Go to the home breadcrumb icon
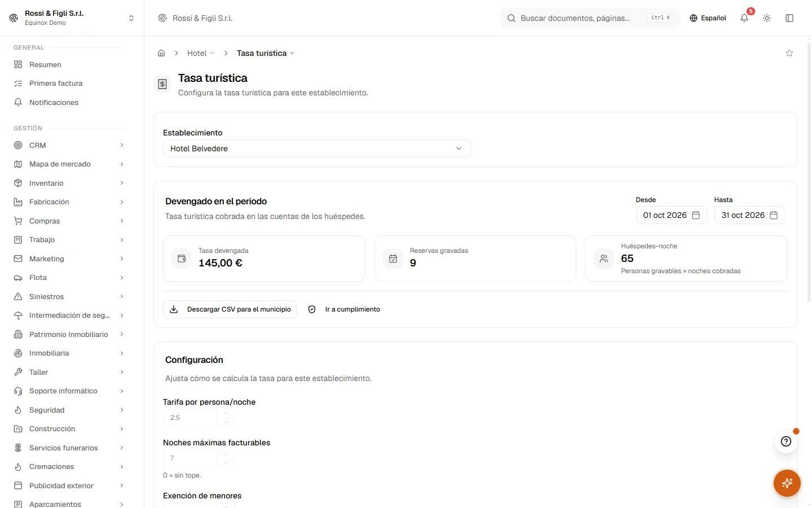The width and height of the screenshot is (812, 508). pyautogui.click(x=161, y=53)
